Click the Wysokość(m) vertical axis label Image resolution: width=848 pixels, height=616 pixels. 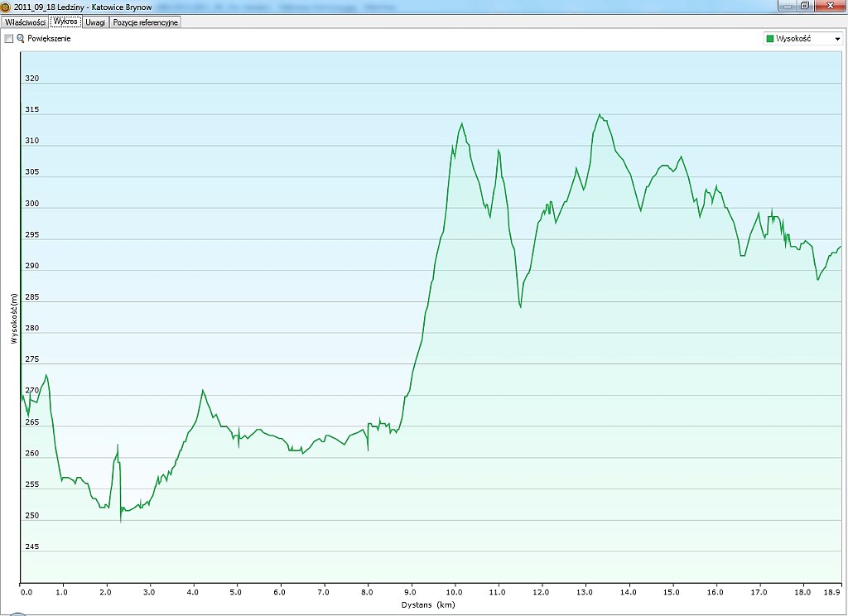click(13, 319)
